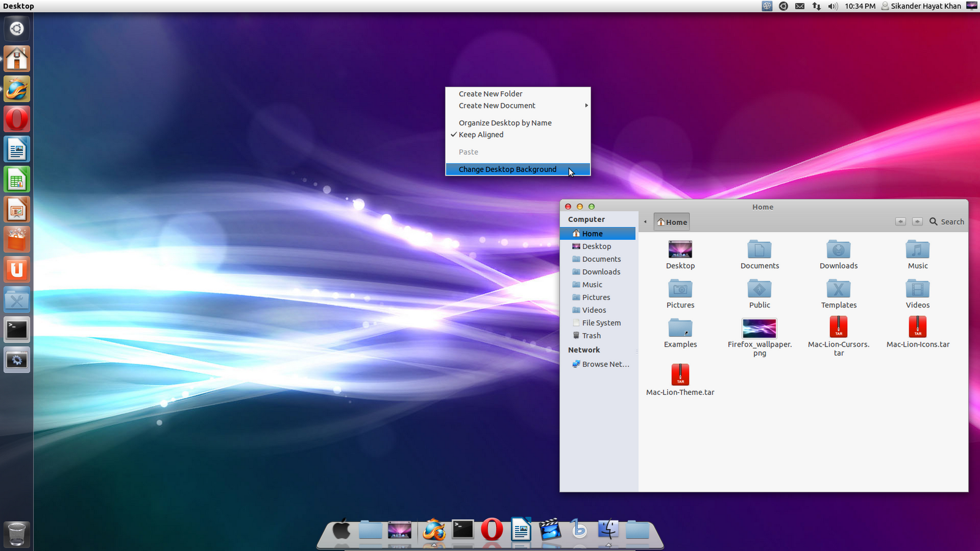980x551 pixels.
Task: Toggle the Keep Aligned checkmark option
Action: tap(481, 135)
